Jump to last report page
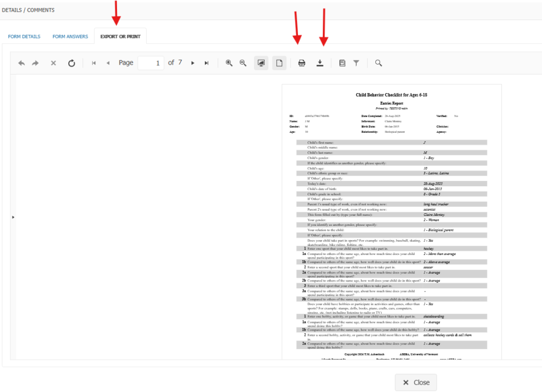 point(206,63)
